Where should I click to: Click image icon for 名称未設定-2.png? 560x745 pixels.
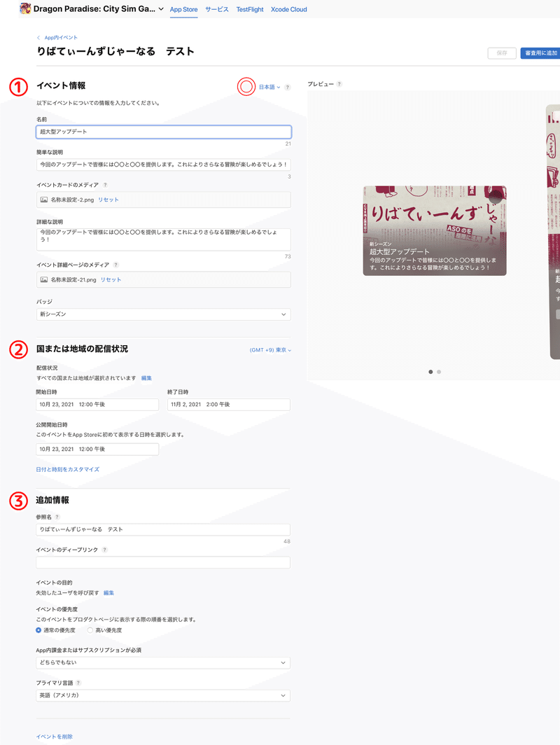coord(43,200)
